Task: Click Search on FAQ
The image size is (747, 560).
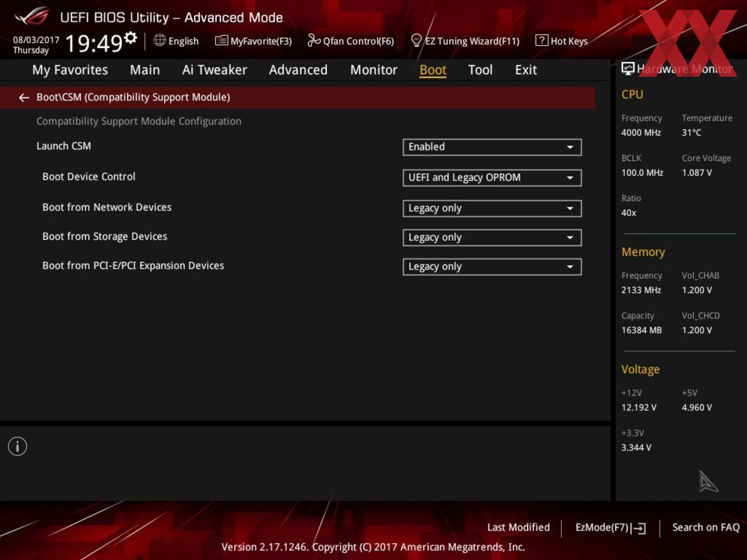Action: coord(706,527)
